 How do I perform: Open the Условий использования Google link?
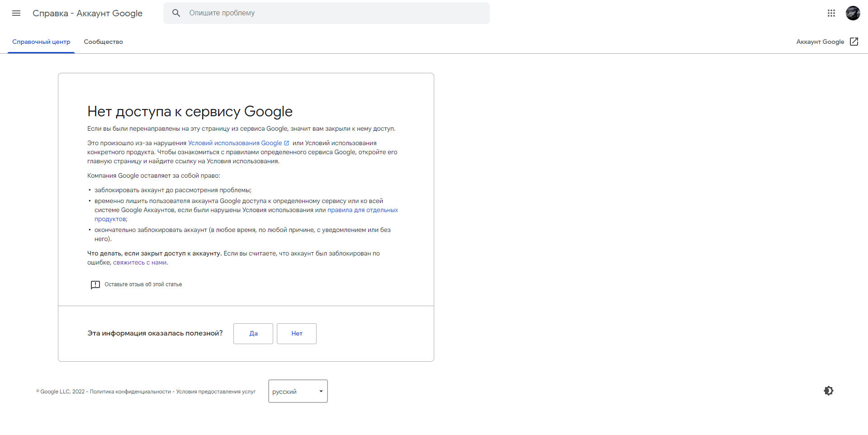(x=238, y=143)
